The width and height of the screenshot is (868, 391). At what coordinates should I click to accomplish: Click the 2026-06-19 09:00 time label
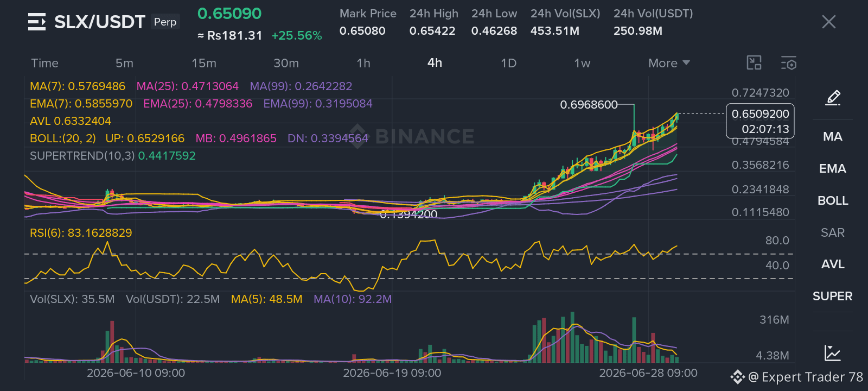coord(392,373)
